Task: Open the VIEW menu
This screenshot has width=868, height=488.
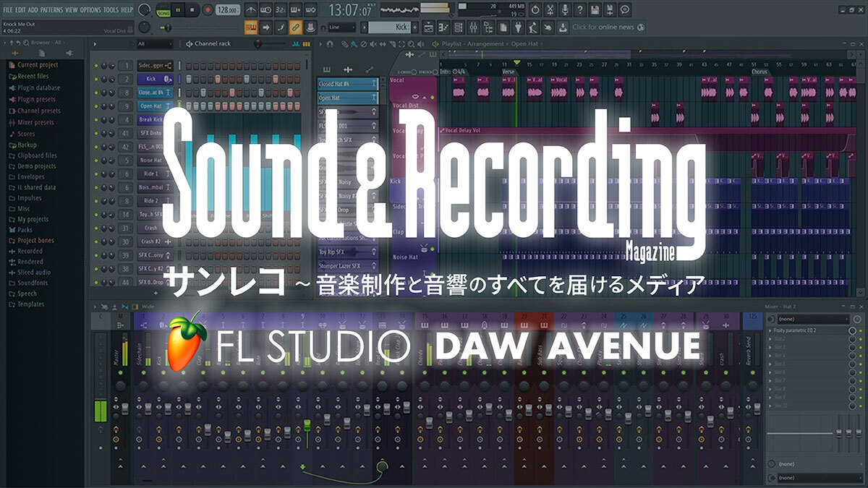Action: (x=71, y=9)
